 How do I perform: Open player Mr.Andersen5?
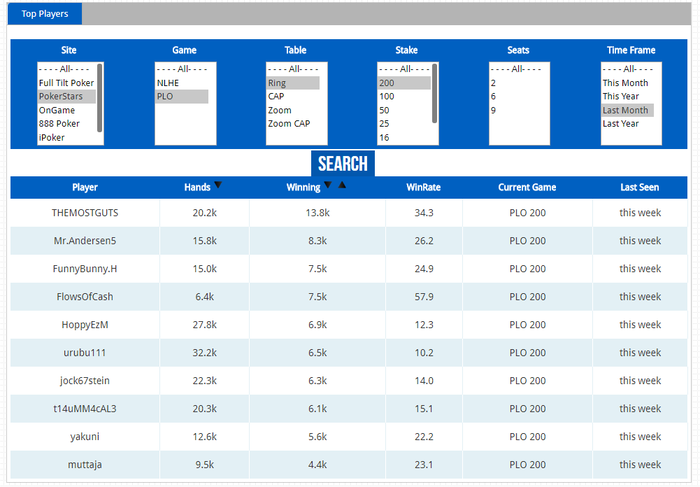click(85, 241)
